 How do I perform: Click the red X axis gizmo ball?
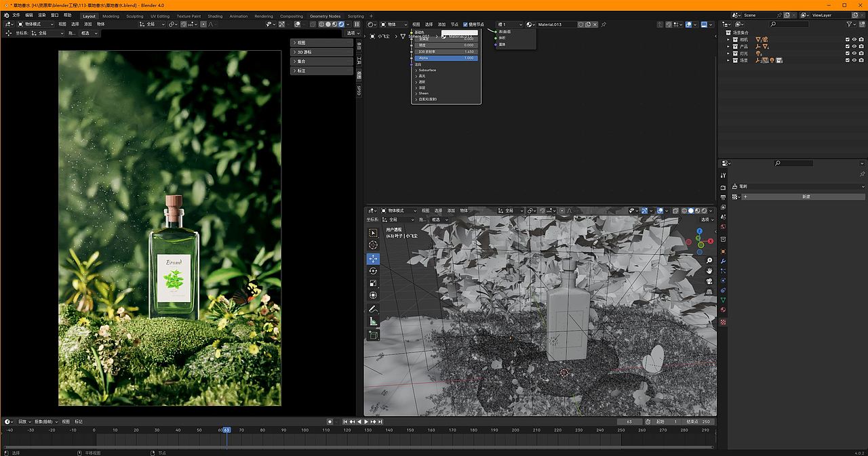click(711, 240)
